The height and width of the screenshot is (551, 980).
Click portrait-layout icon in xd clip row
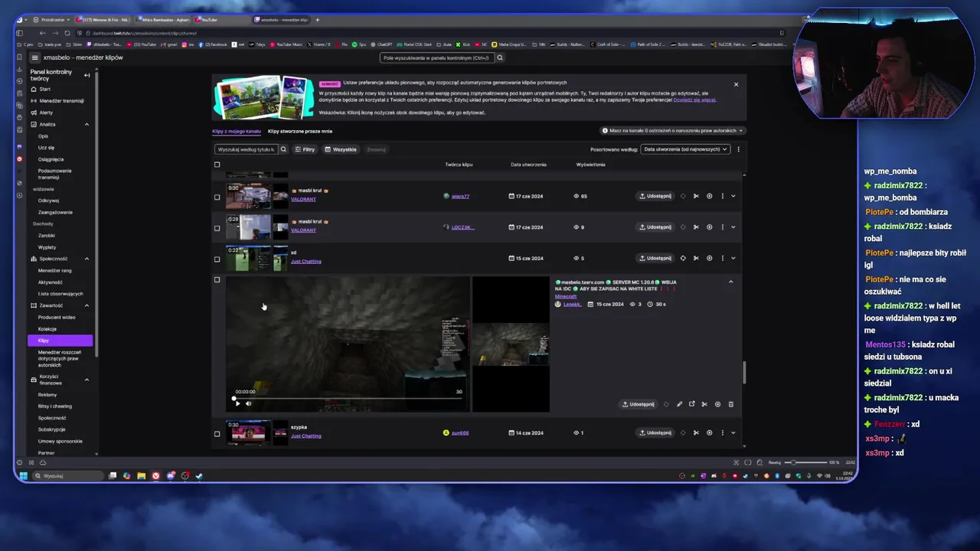click(x=683, y=258)
